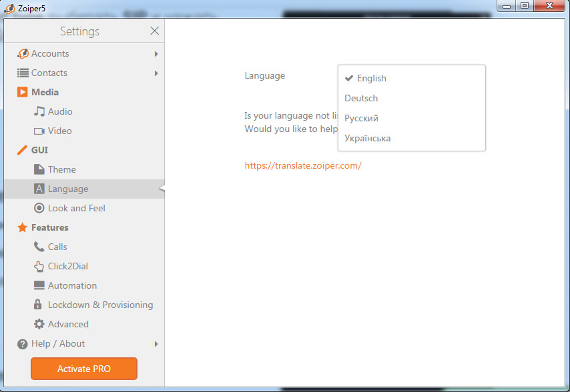Click the Lockdown padlock icon
Screen dimensions: 570x392
tap(38, 304)
